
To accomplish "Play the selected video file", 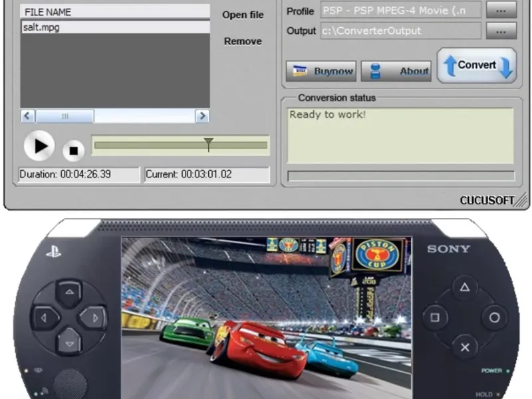I will click(39, 146).
